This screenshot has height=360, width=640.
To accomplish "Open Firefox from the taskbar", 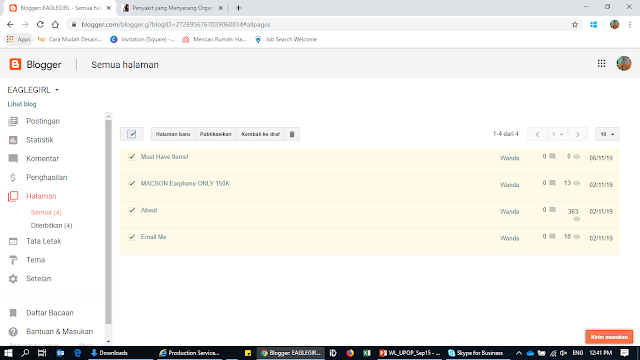I will click(x=350, y=353).
